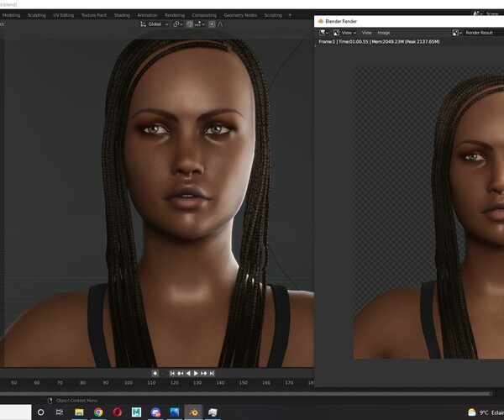Click frame 50 on the timeline
504x420 pixels.
pyautogui.click(x=13, y=383)
